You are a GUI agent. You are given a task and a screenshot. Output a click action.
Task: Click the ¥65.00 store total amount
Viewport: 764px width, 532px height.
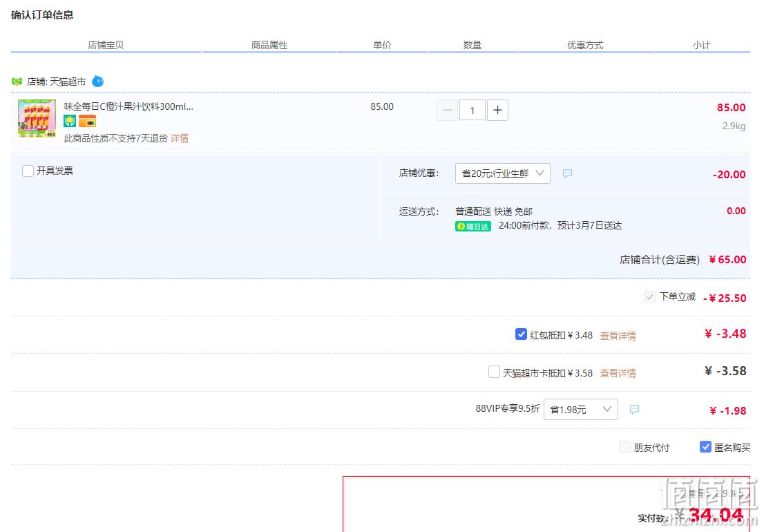click(727, 260)
